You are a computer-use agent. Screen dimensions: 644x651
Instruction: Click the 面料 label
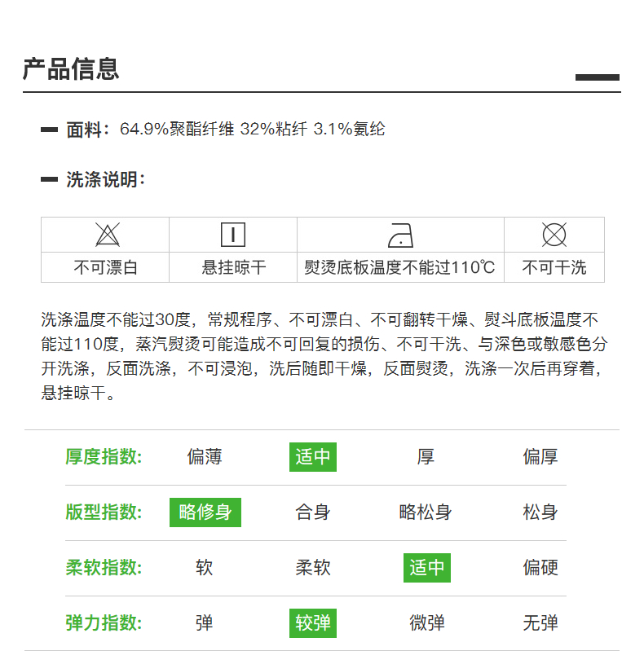click(x=88, y=129)
